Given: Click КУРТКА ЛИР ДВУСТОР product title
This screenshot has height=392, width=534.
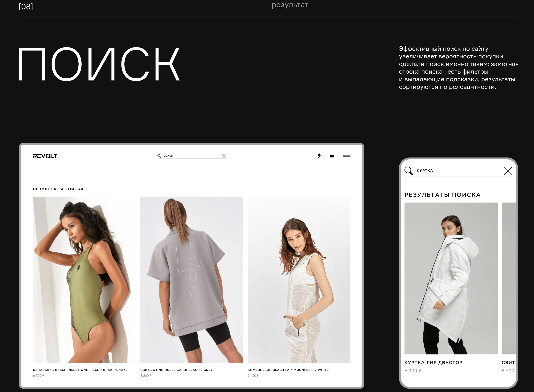Looking at the screenshot, I should click(433, 362).
